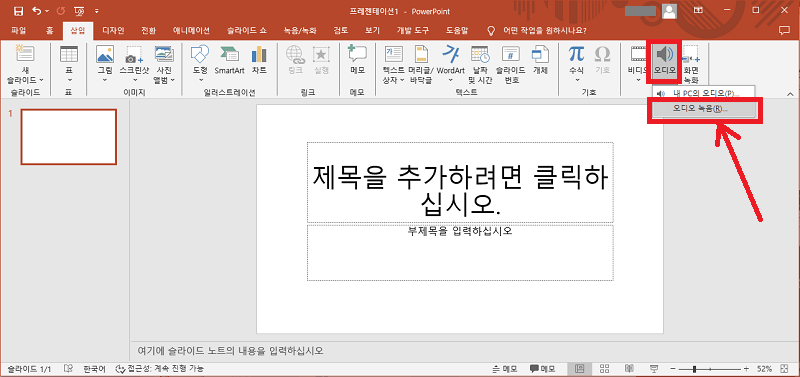Collapse the ribbon with the chevron

pos(790,94)
